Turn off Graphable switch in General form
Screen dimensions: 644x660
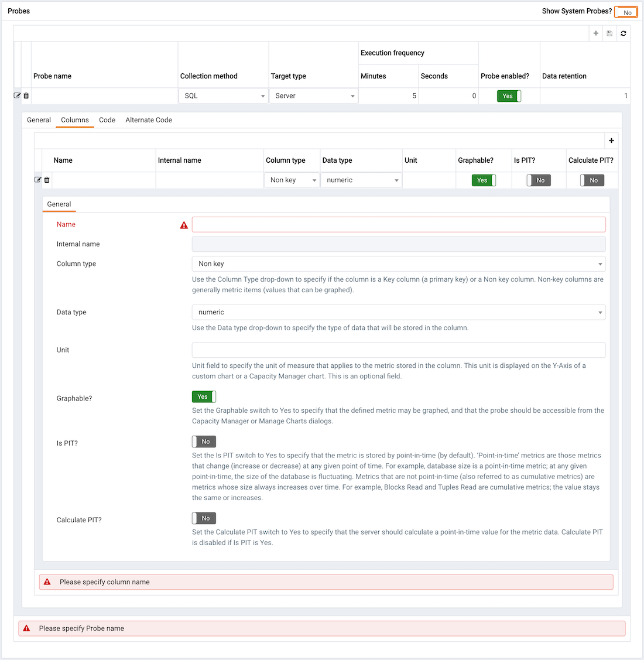click(x=204, y=396)
